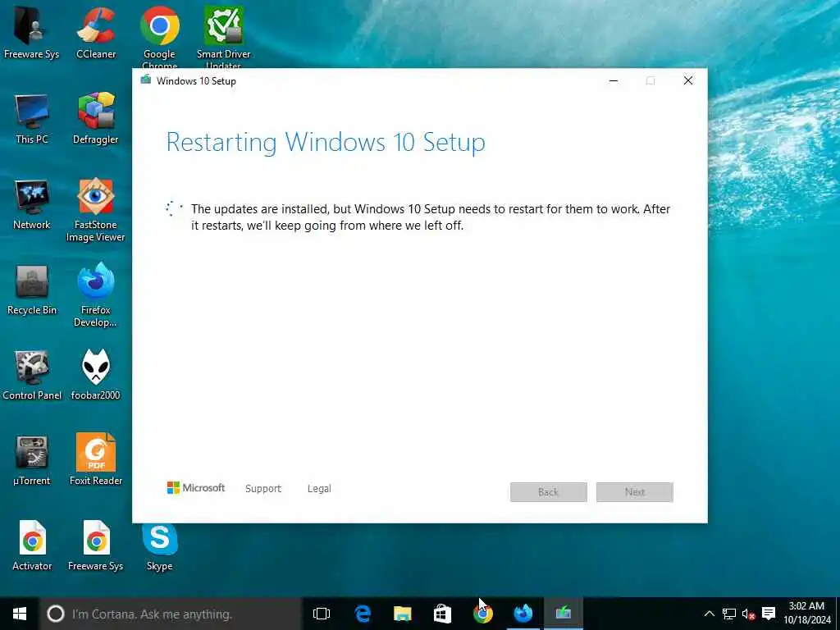Screen dimensions: 840x630
Task: Select Windows 10 Setup taskbar icon
Action: tap(563, 614)
